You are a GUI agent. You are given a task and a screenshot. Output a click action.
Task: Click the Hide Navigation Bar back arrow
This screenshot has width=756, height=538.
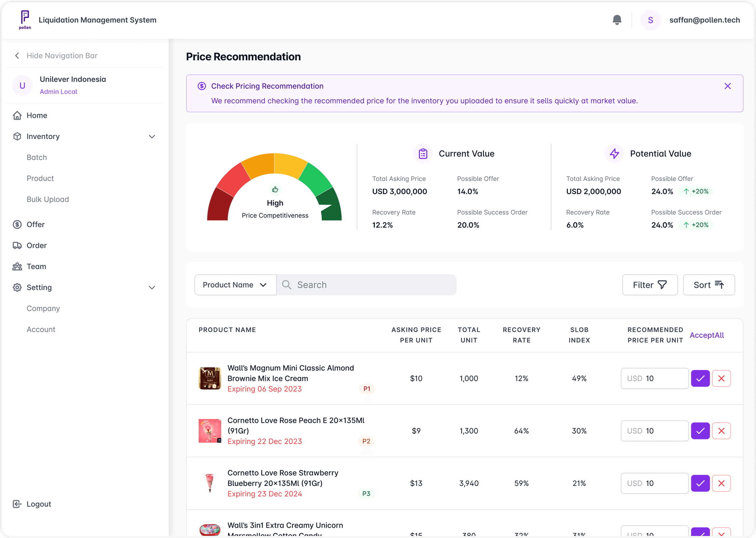point(17,56)
